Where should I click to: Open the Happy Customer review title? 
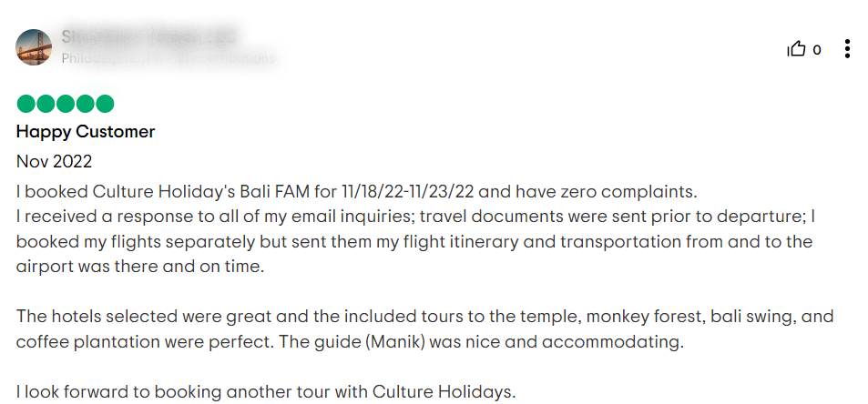[86, 132]
